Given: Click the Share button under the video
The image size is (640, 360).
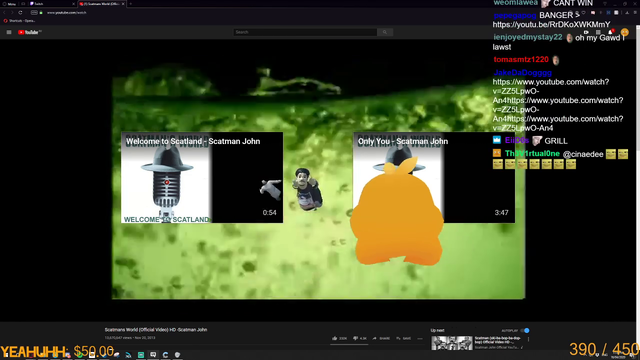Looking at the screenshot, I should click(381, 338).
